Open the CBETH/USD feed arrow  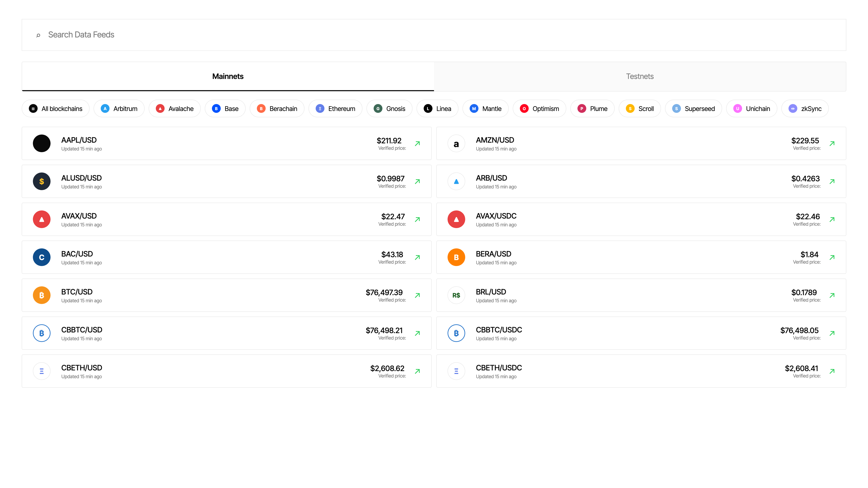click(x=418, y=371)
